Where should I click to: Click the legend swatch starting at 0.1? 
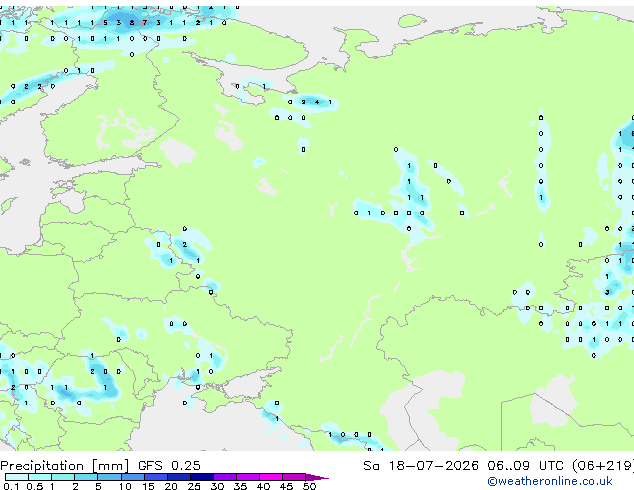pos(17,477)
